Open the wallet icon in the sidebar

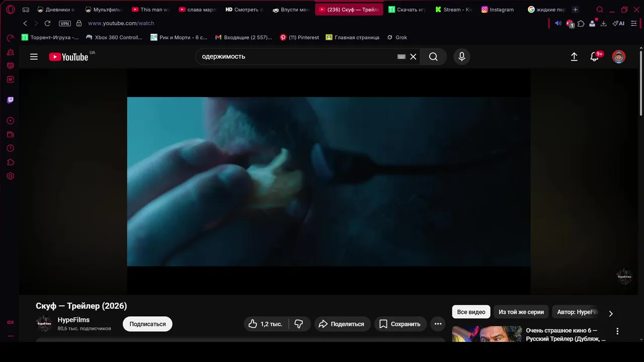click(10, 134)
